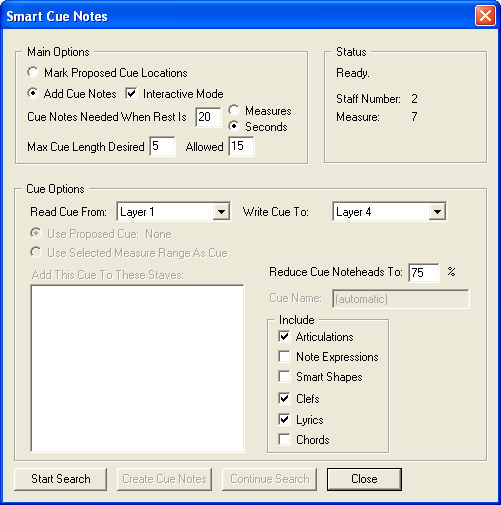The image size is (501, 505).
Task: Click the Max Cue Length Desired field
Action: click(162, 146)
